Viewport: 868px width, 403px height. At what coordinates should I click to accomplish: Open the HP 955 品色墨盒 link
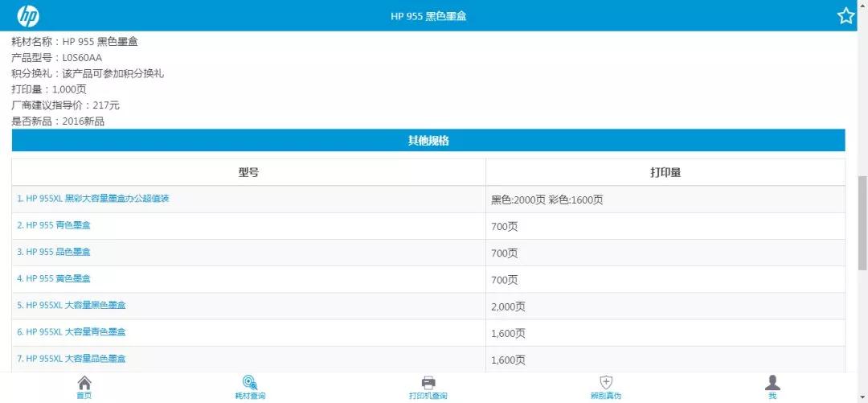click(x=54, y=252)
